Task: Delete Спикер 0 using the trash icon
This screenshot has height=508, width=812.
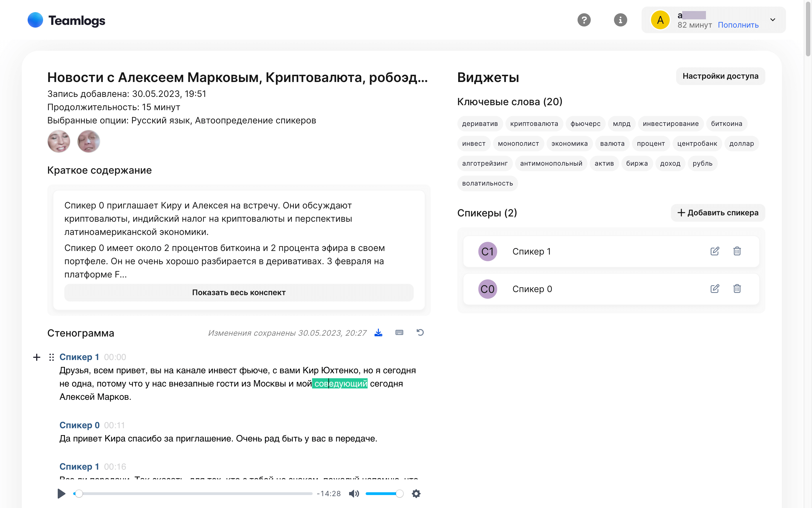Action: 737,289
